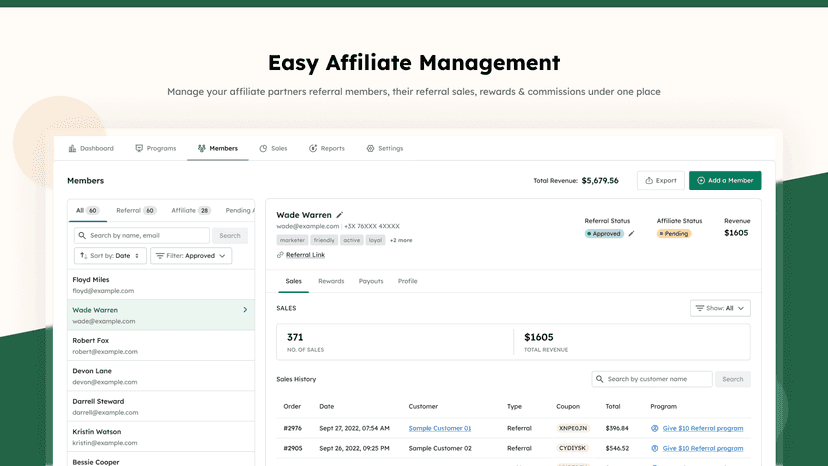Click the marketer tag
828x466 pixels.
pyautogui.click(x=292, y=240)
